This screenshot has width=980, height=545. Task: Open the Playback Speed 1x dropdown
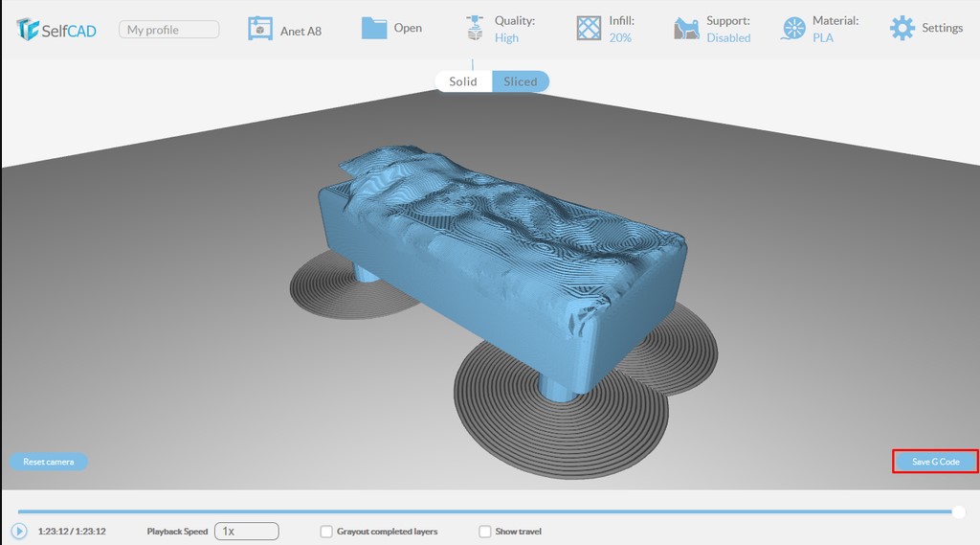tap(246, 531)
